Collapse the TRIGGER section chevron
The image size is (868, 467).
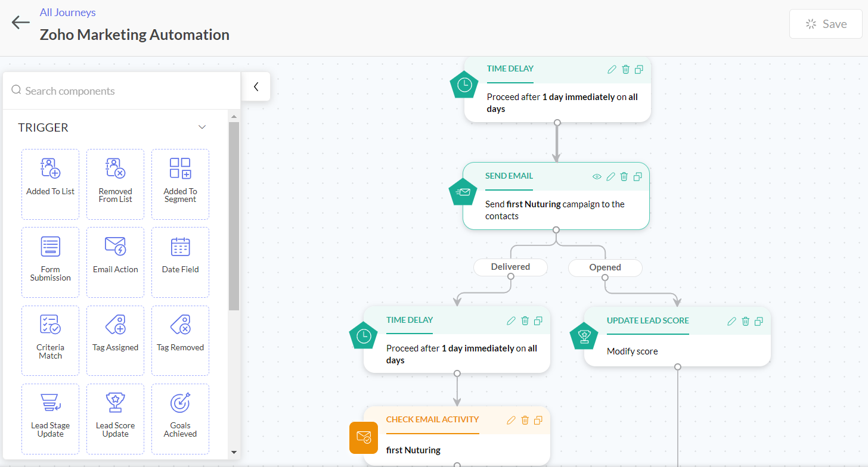tap(202, 127)
